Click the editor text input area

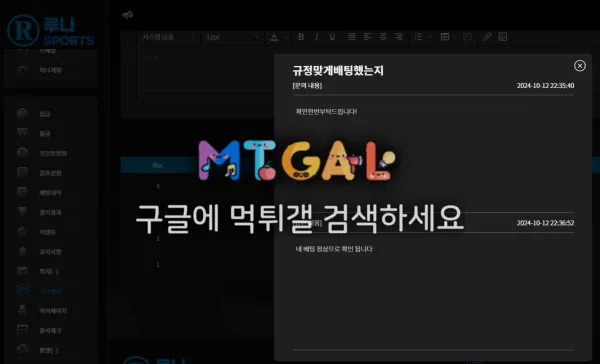coord(207,71)
